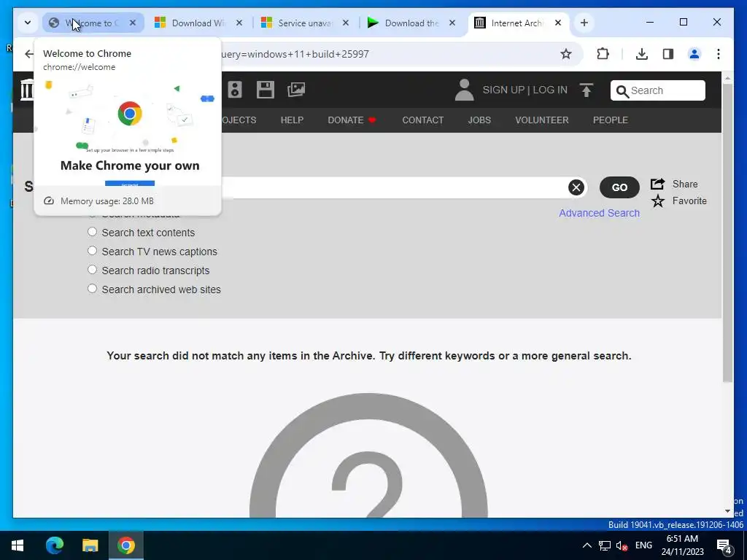Click the user silhouette icon
This screenshot has height=560, width=747.
[x=464, y=90]
